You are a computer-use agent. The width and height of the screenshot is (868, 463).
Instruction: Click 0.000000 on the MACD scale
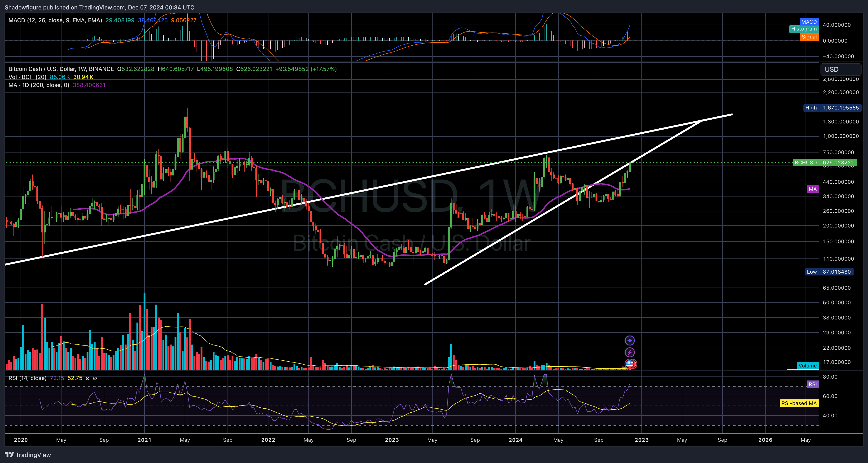pos(835,41)
